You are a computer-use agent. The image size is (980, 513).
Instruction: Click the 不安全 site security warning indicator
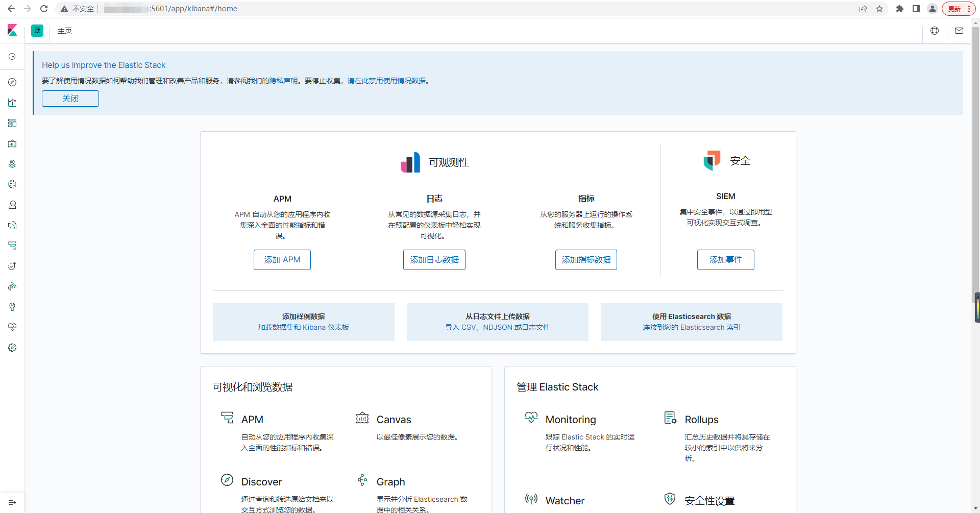click(x=78, y=9)
